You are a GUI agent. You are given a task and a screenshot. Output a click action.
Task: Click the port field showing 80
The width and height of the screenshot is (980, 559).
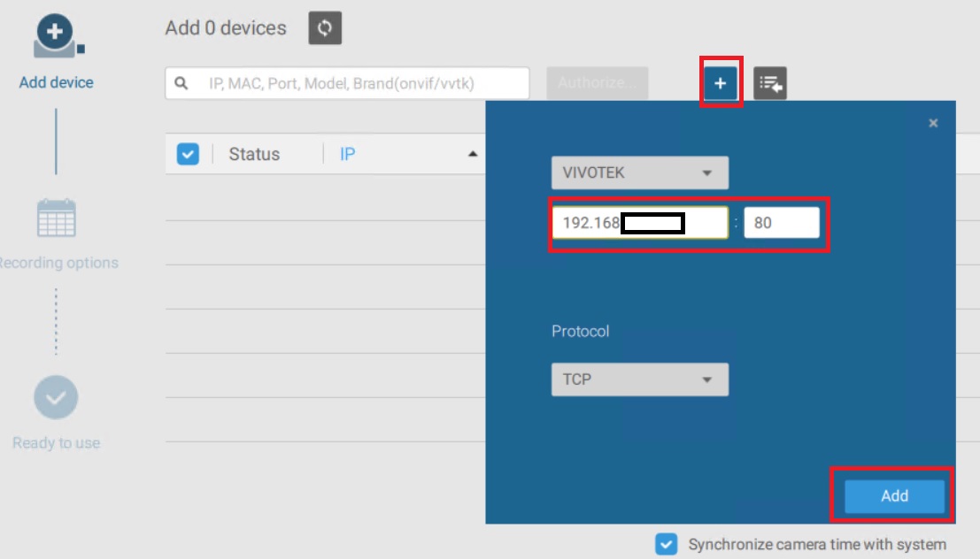tap(781, 223)
